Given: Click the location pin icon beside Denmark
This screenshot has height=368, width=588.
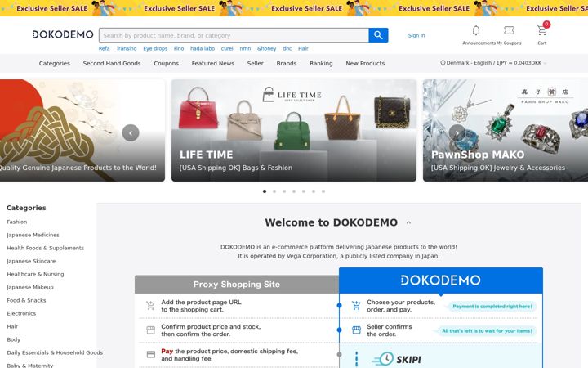Looking at the screenshot, I should click(443, 63).
